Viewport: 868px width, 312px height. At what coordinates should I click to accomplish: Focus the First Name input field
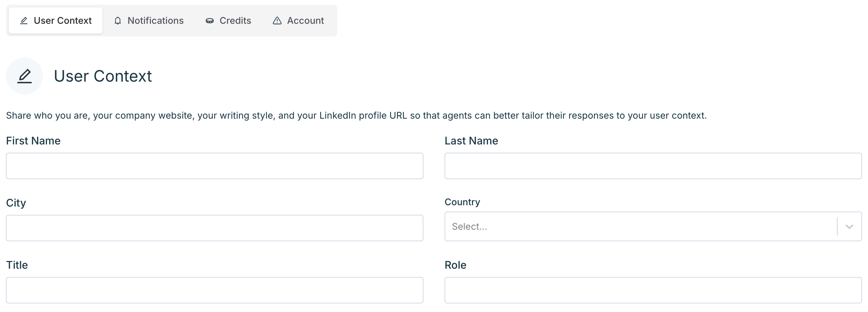[x=215, y=166]
